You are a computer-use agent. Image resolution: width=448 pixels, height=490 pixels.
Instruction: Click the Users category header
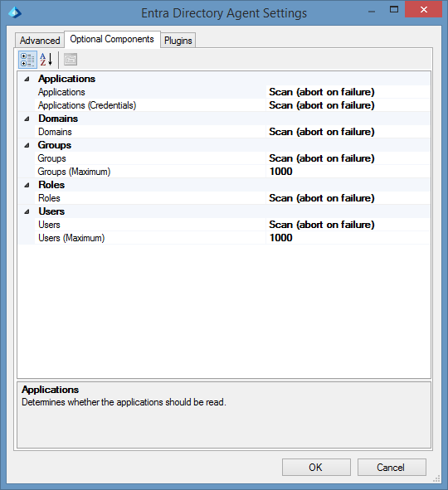pos(51,211)
